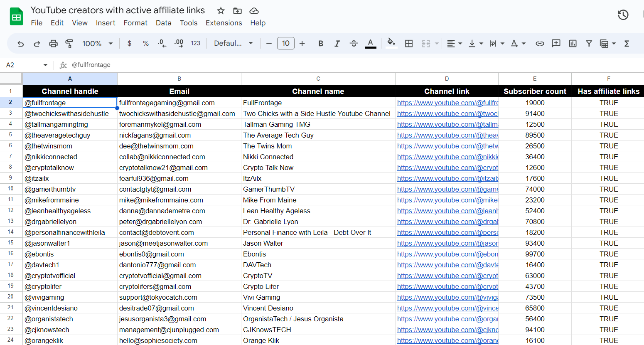644x345 pixels.
Task: Create a filter
Action: click(x=589, y=43)
